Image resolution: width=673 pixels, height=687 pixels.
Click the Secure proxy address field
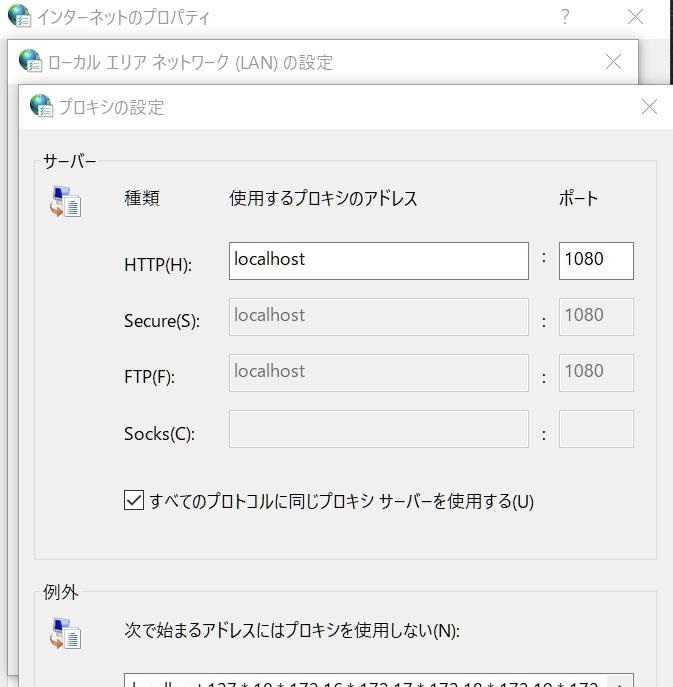tap(379, 317)
